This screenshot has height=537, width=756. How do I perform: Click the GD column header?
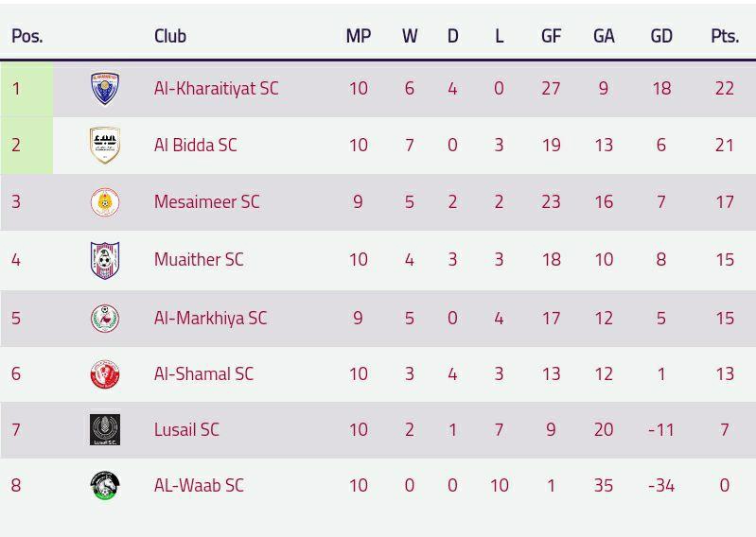click(x=661, y=37)
